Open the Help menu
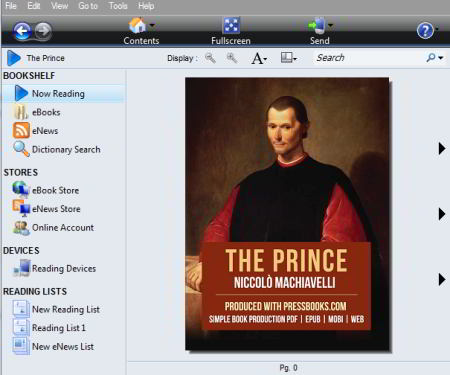 (146, 6)
